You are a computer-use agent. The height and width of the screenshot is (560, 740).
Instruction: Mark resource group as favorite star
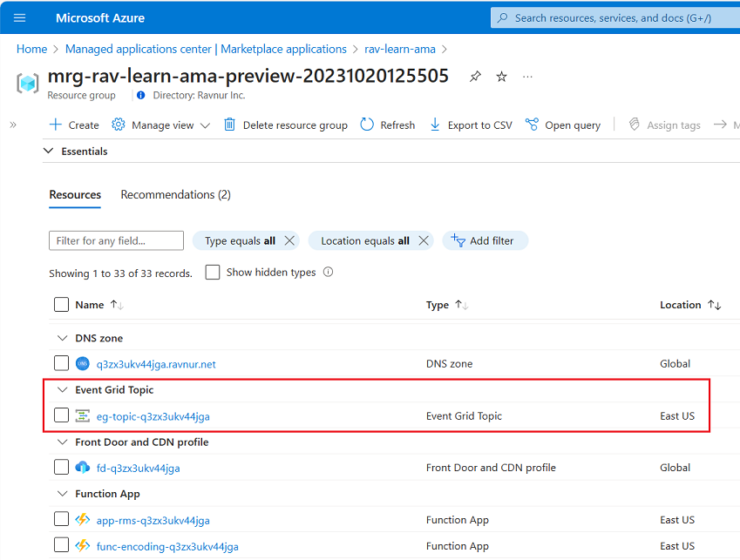(x=501, y=77)
